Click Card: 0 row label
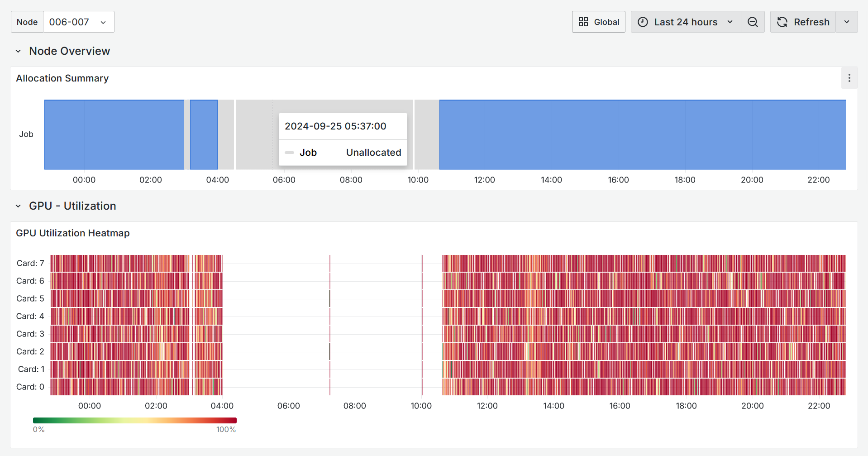The width and height of the screenshot is (868, 456). tap(30, 387)
